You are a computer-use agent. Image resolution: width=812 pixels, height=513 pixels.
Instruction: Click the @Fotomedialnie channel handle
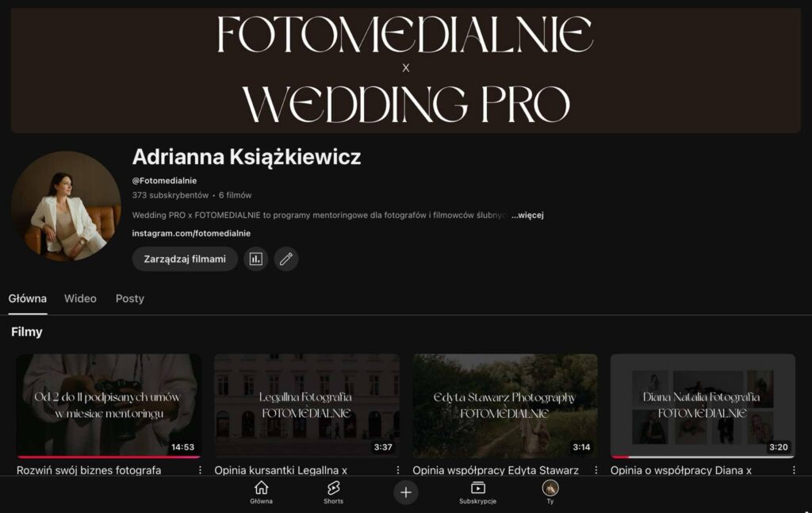(164, 181)
